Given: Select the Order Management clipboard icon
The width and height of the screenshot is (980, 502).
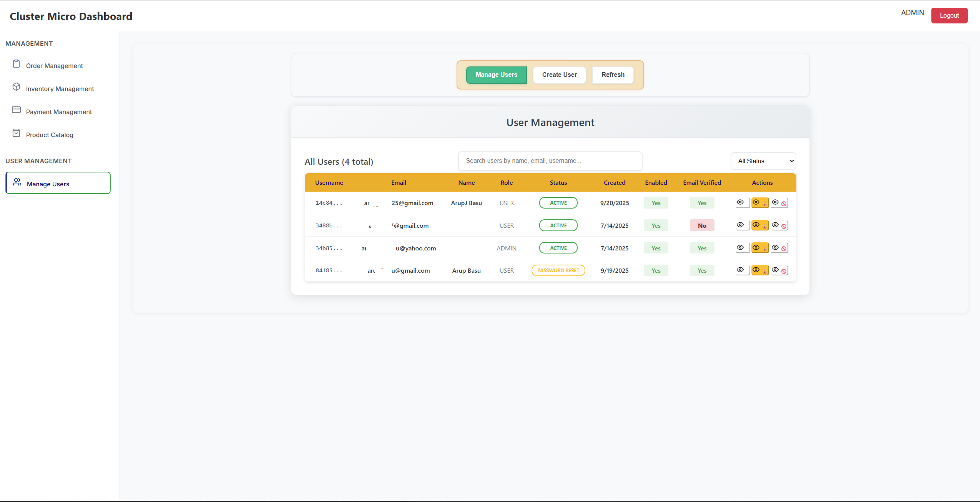Looking at the screenshot, I should pyautogui.click(x=16, y=64).
